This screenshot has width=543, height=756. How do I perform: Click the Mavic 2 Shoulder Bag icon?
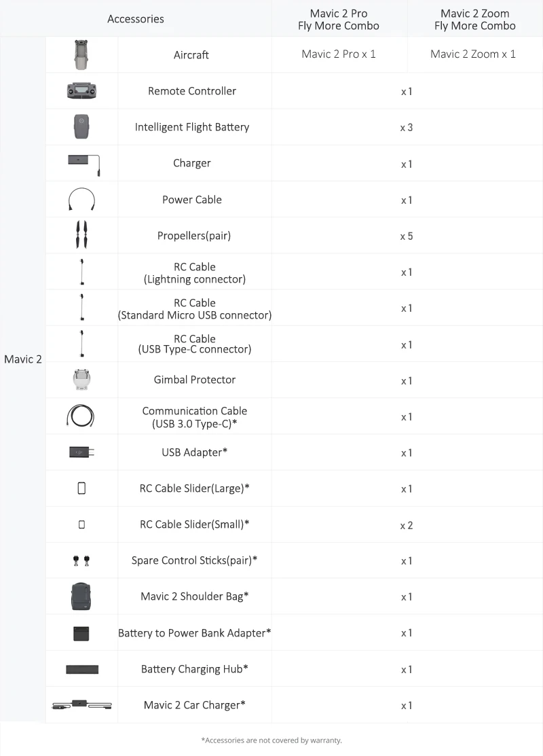81,596
